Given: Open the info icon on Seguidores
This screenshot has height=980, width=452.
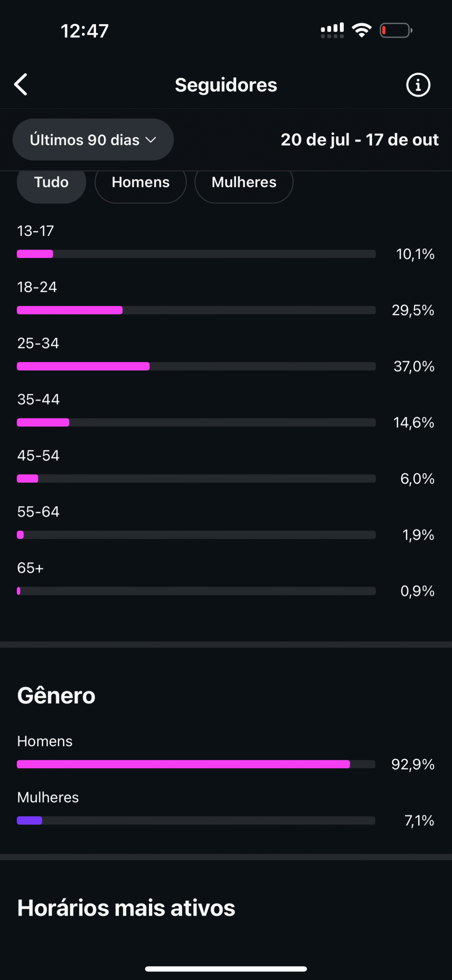Looking at the screenshot, I should tap(418, 85).
